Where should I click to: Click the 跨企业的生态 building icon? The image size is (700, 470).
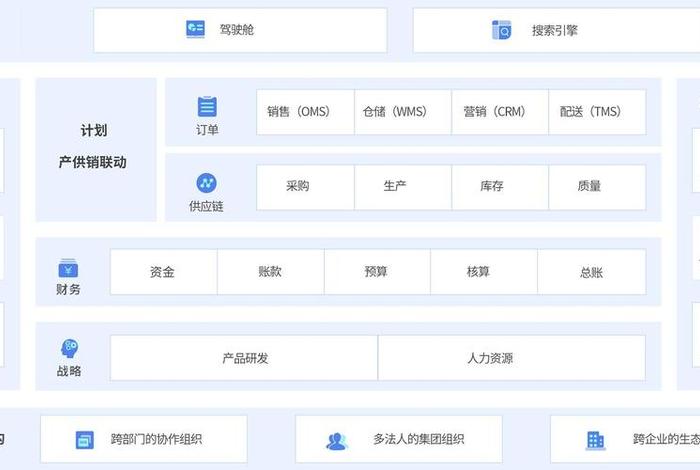[x=595, y=440]
